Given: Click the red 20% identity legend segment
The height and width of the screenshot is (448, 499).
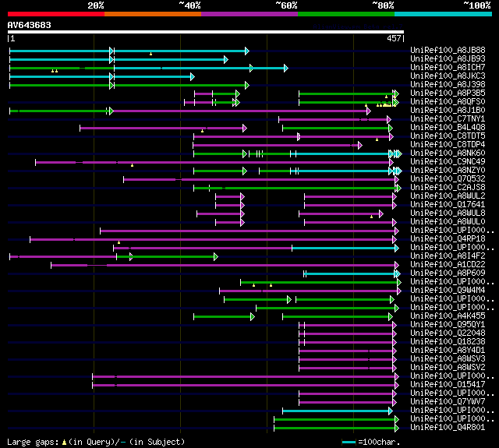Looking at the screenshot, I should 56,14.
